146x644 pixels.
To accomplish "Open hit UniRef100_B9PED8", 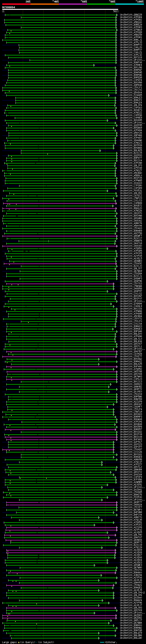I will tap(131, 77).
